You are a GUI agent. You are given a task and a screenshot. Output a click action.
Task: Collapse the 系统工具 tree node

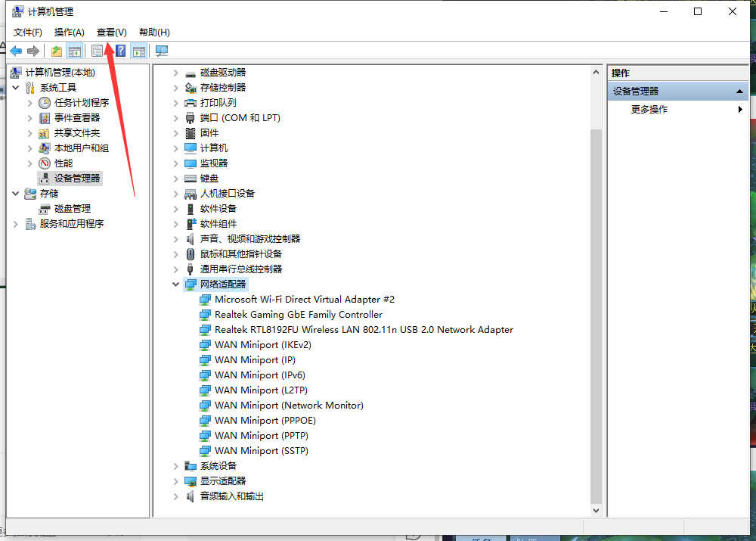[15, 87]
